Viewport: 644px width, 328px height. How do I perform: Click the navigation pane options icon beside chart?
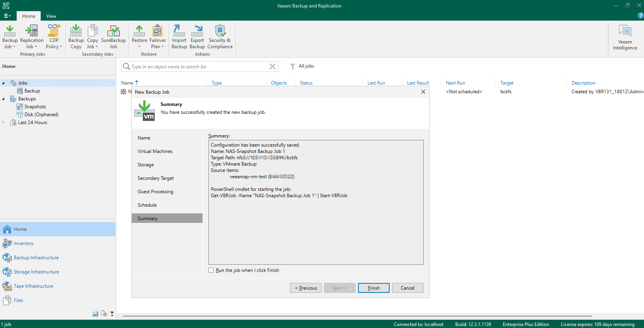(x=104, y=313)
